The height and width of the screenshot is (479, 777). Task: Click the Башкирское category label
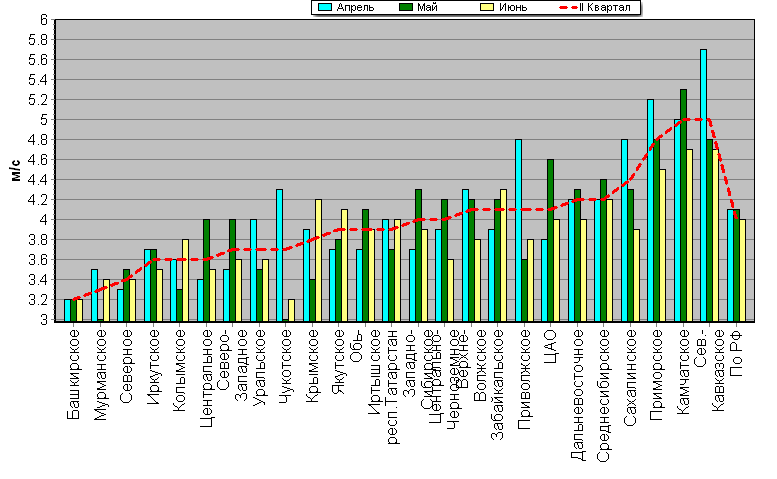pyautogui.click(x=73, y=374)
